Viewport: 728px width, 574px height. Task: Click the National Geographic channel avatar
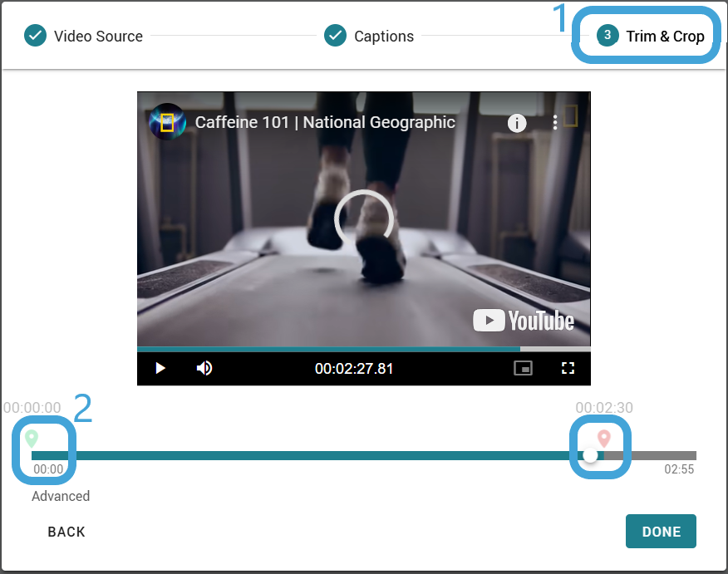(x=166, y=122)
